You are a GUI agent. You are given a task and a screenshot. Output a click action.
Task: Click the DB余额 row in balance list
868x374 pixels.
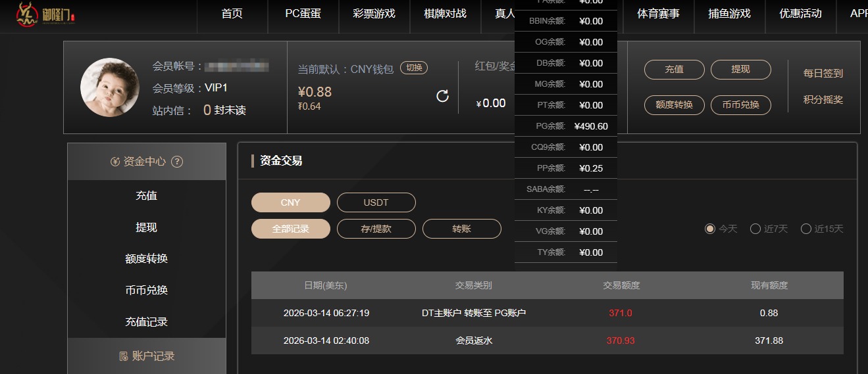566,63
